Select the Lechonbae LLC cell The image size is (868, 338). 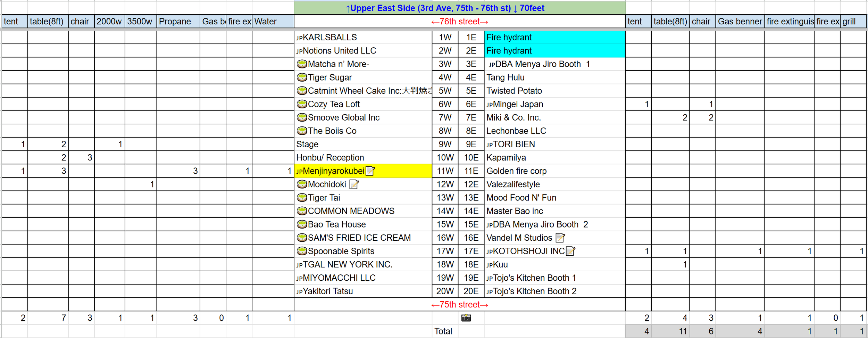[x=554, y=131]
